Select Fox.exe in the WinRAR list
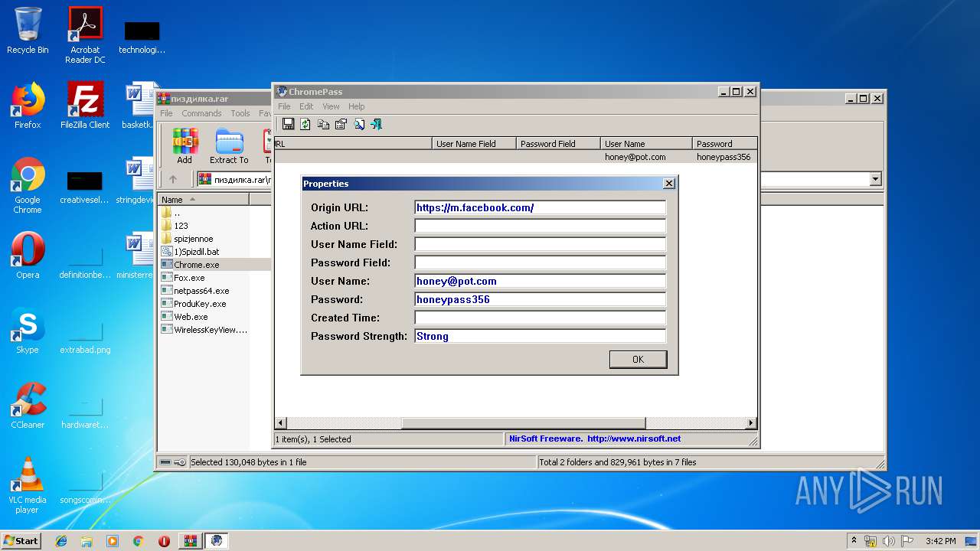 pyautogui.click(x=189, y=278)
